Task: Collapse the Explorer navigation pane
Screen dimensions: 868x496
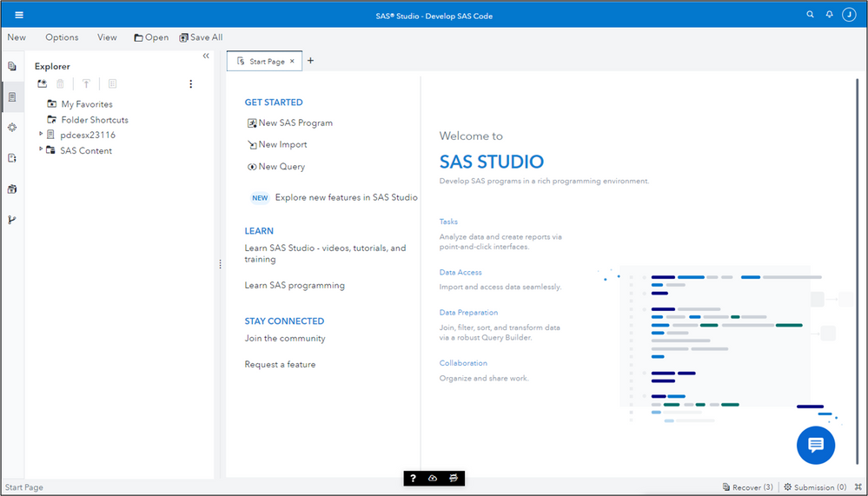Action: click(x=206, y=56)
